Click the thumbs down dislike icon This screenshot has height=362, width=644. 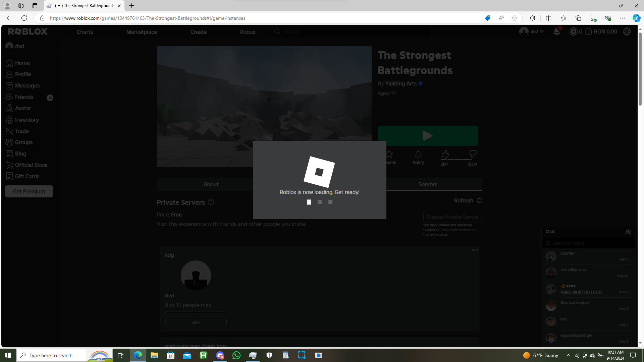point(473,154)
